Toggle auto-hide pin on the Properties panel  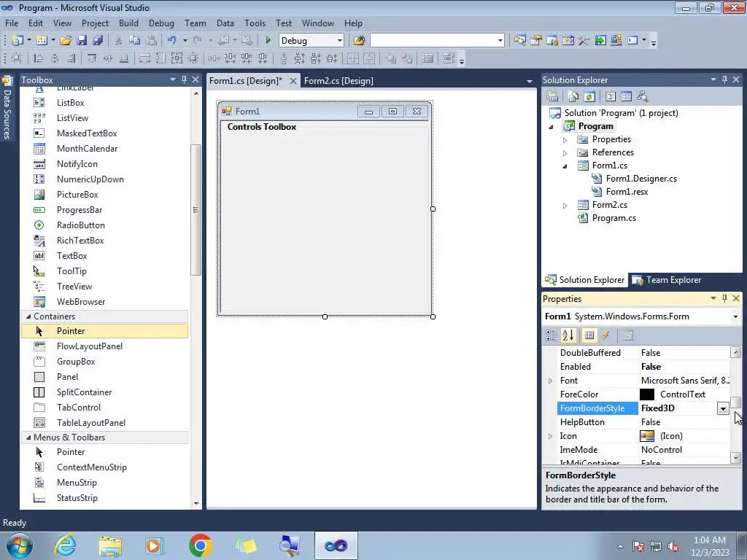click(x=724, y=298)
